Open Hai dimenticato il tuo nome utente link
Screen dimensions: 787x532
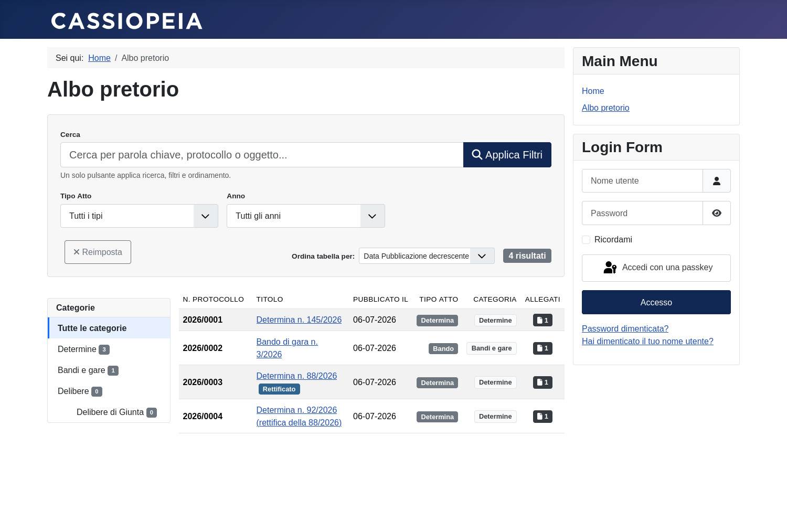647,341
